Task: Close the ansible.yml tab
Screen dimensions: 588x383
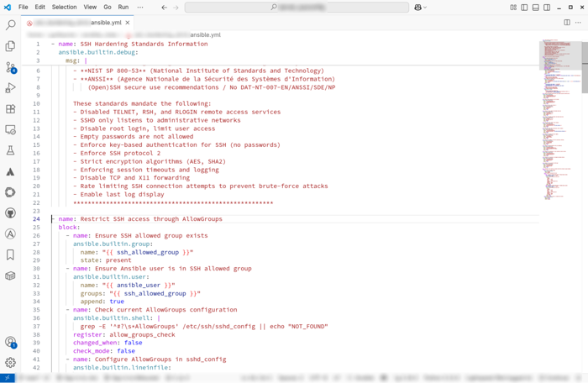Action: pos(128,23)
